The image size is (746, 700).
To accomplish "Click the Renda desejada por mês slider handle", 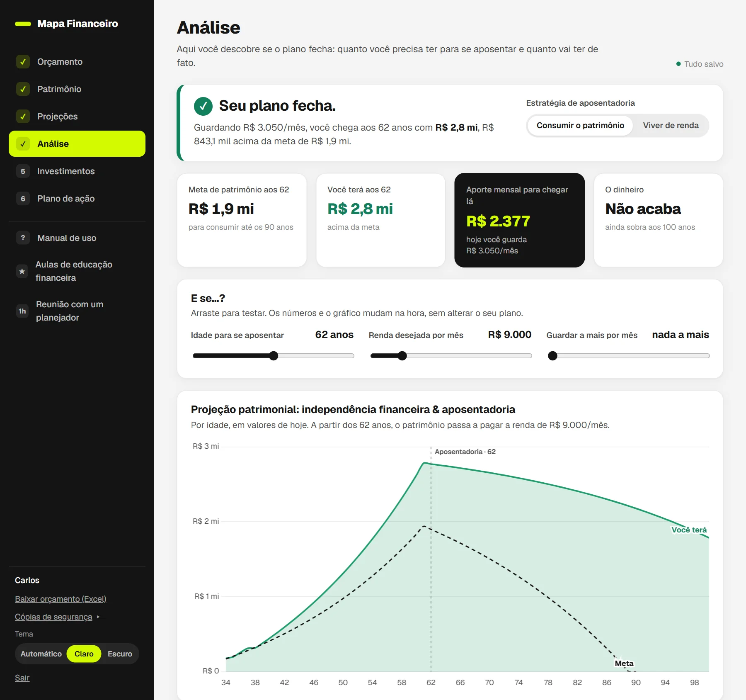I will point(402,356).
